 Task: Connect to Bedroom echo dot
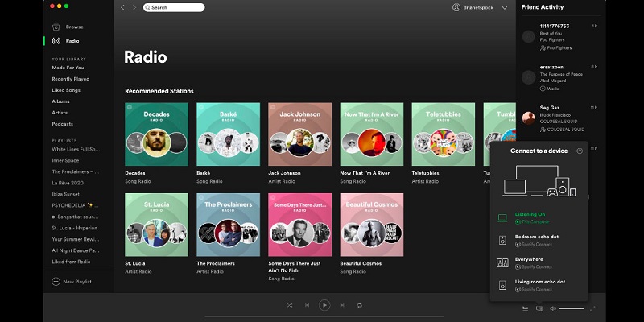coord(539,240)
